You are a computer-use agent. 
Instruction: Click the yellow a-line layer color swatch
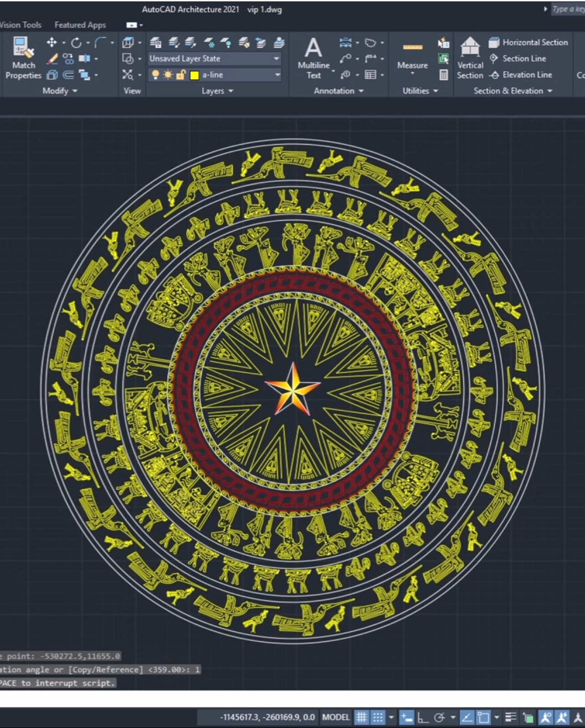195,75
